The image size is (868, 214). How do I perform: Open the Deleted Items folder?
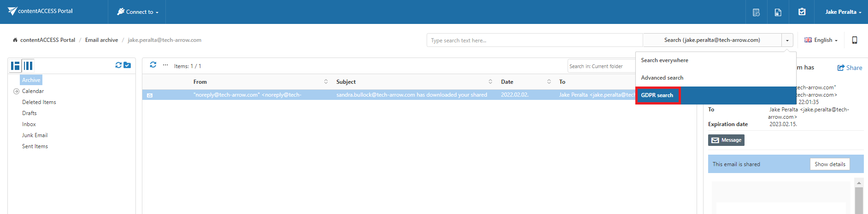[39, 102]
